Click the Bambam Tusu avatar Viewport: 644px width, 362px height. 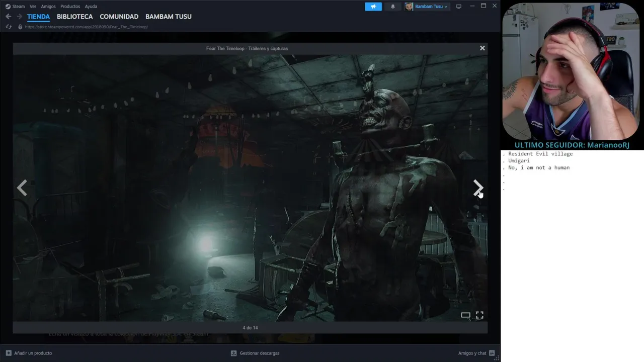point(409,7)
